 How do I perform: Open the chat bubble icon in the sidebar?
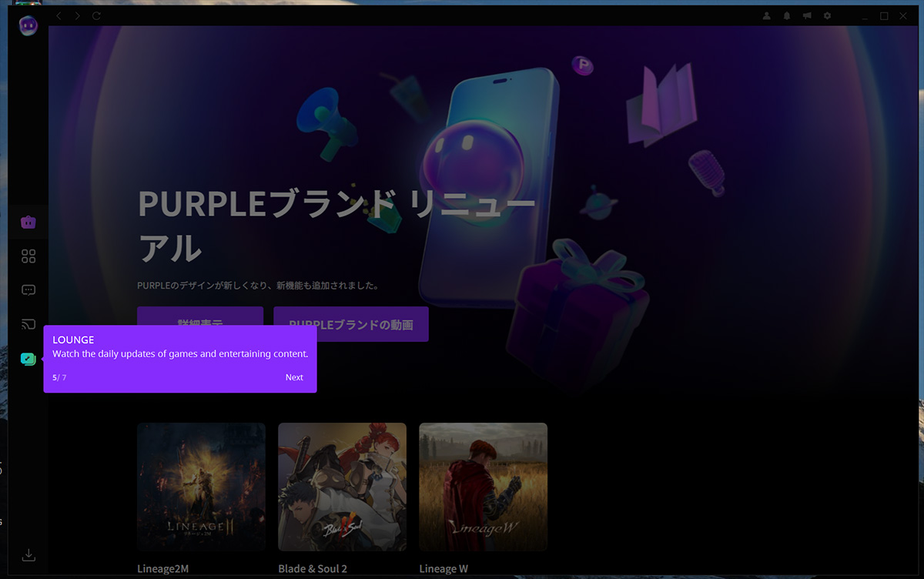(28, 290)
